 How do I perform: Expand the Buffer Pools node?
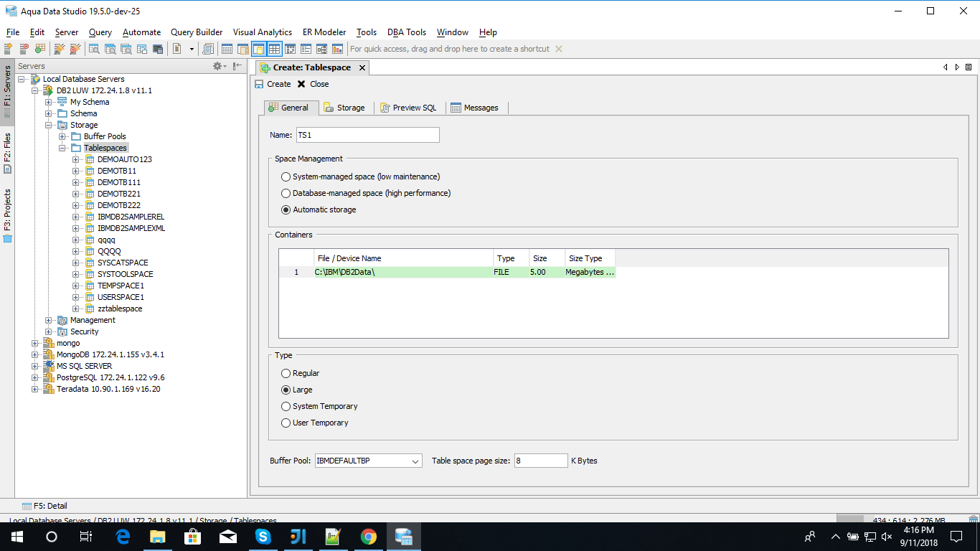(x=62, y=136)
